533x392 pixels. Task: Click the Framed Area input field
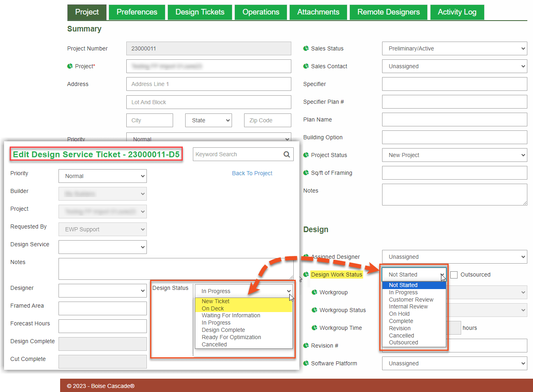102,308
